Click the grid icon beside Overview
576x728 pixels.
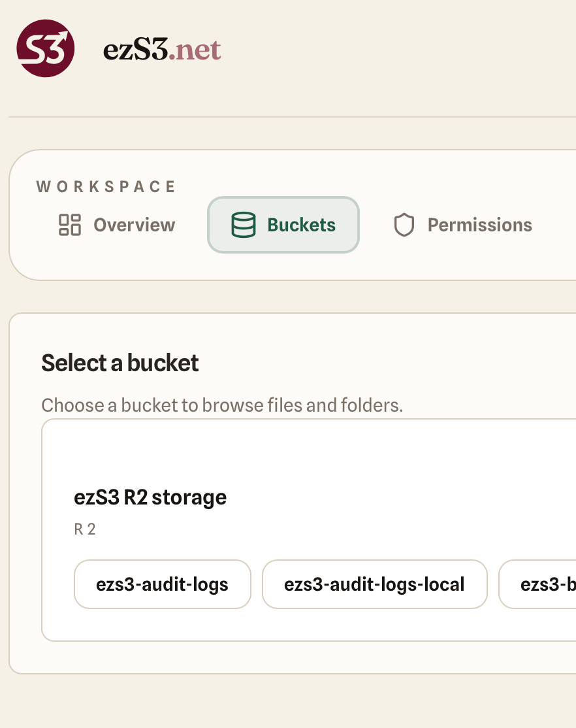point(69,224)
